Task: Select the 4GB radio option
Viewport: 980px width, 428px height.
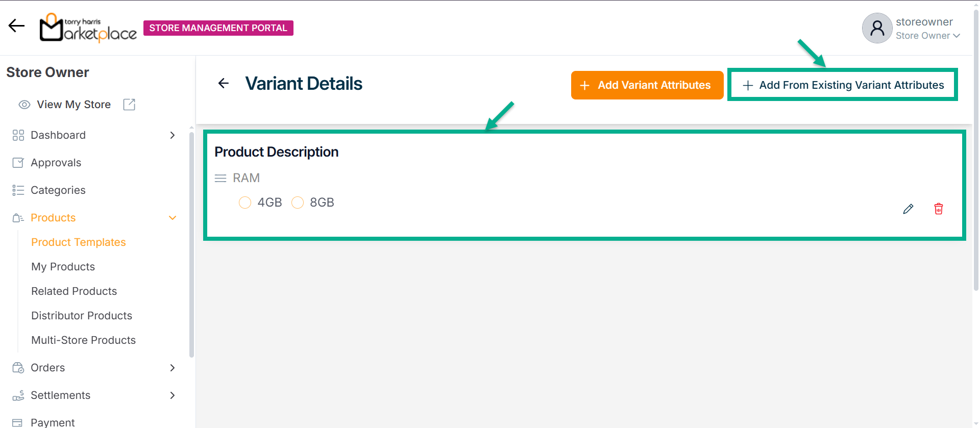Action: point(245,203)
